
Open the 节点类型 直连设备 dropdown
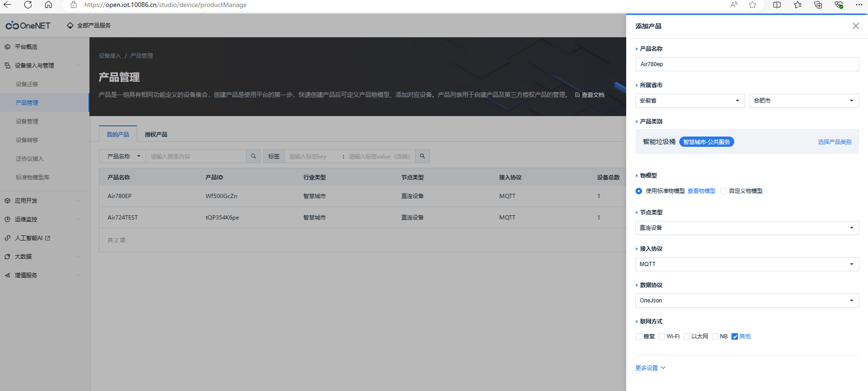tap(747, 228)
